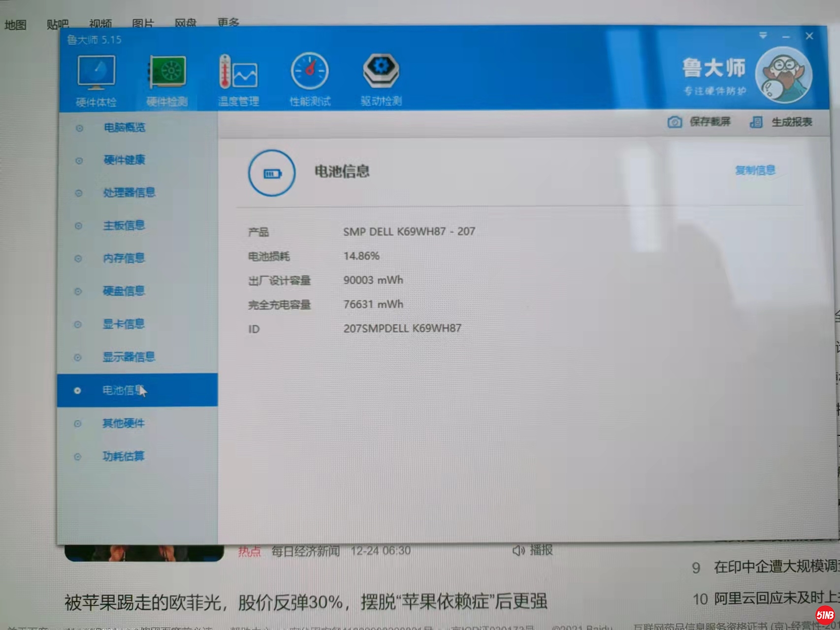Open the 欧菲光 news headline in browser
Viewport: 840px width, 630px height.
tap(306, 602)
